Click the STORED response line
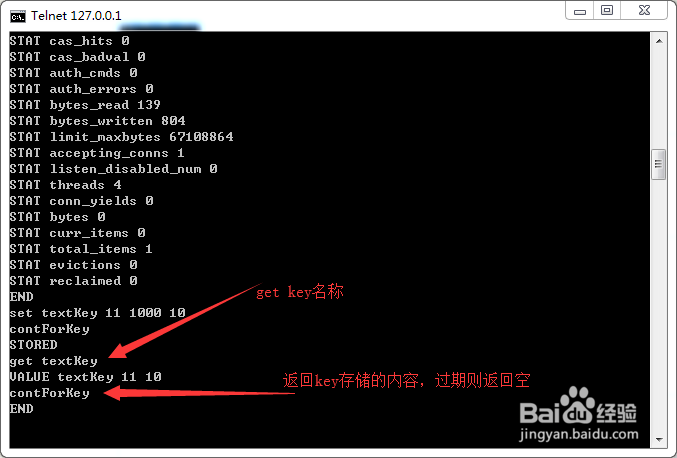The height and width of the screenshot is (458, 677). (x=34, y=344)
